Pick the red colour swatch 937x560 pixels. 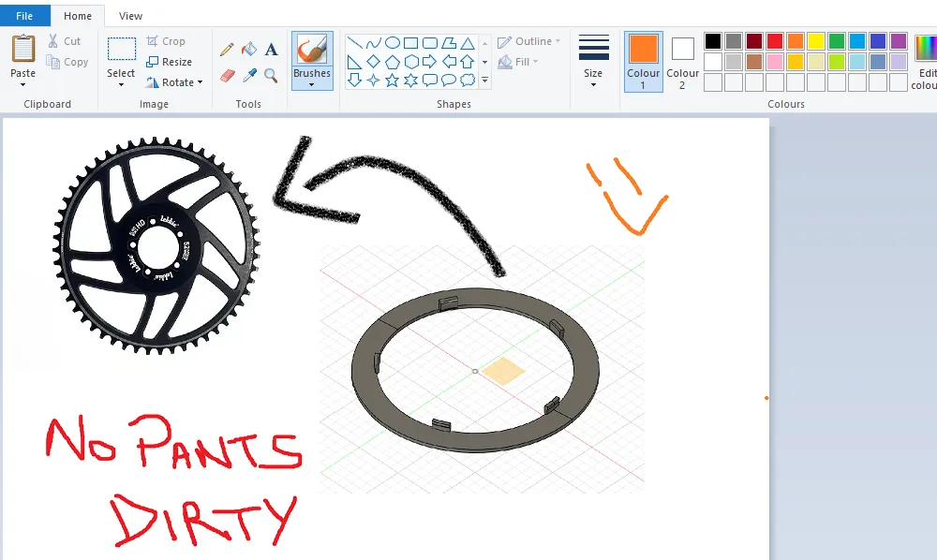point(775,41)
